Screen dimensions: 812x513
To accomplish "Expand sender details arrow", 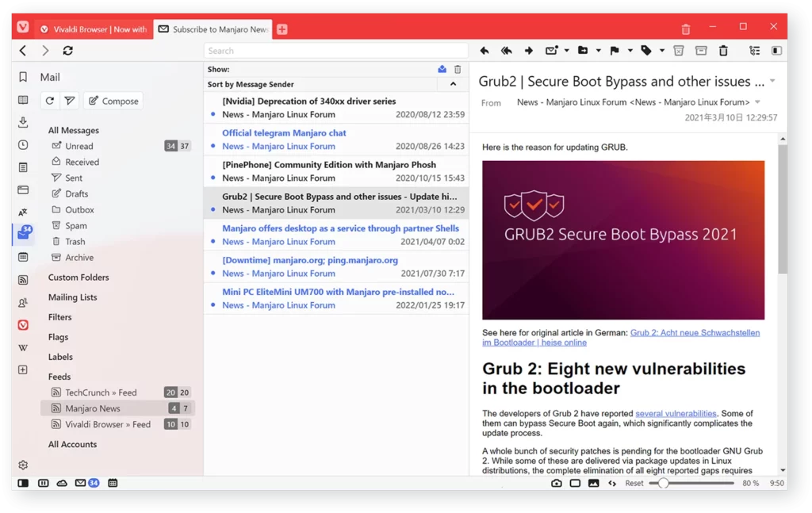I will point(757,102).
